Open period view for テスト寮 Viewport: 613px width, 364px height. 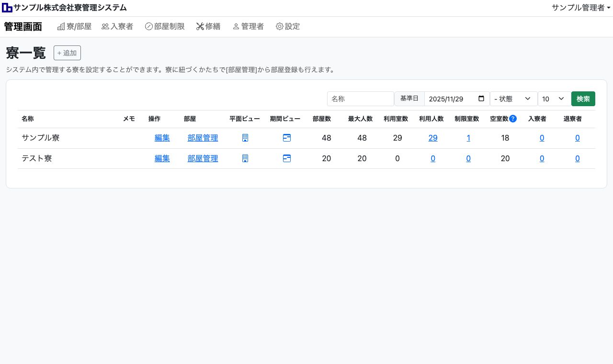287,158
